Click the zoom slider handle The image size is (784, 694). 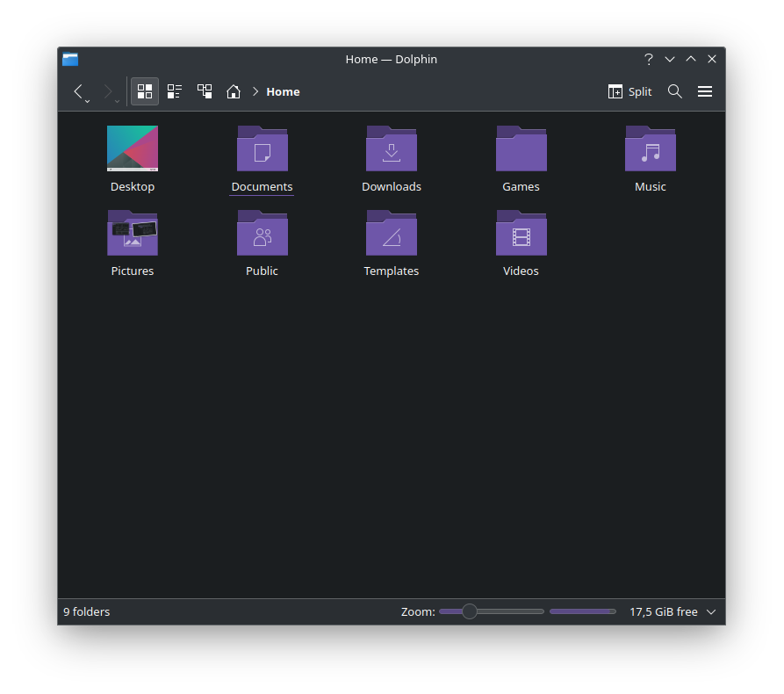coord(470,611)
